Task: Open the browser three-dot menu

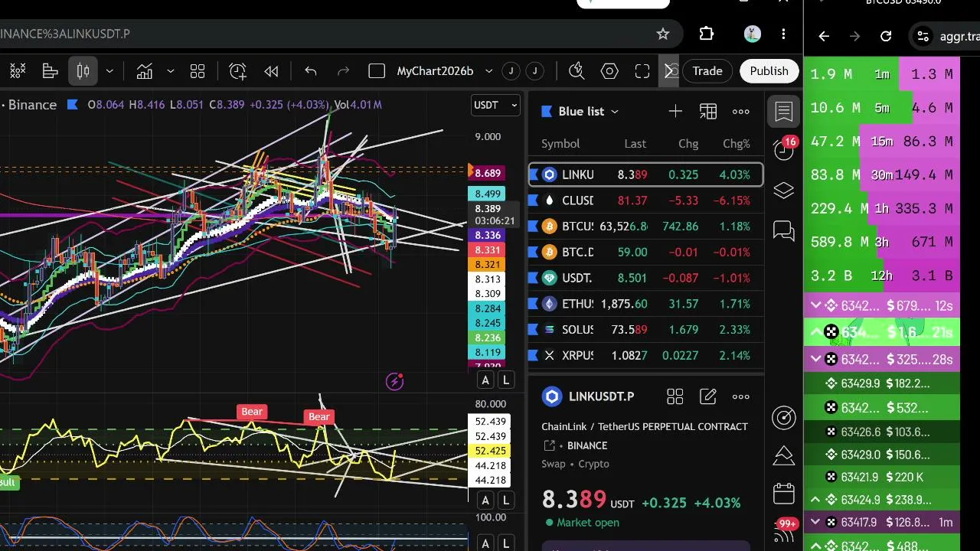Action: click(783, 34)
